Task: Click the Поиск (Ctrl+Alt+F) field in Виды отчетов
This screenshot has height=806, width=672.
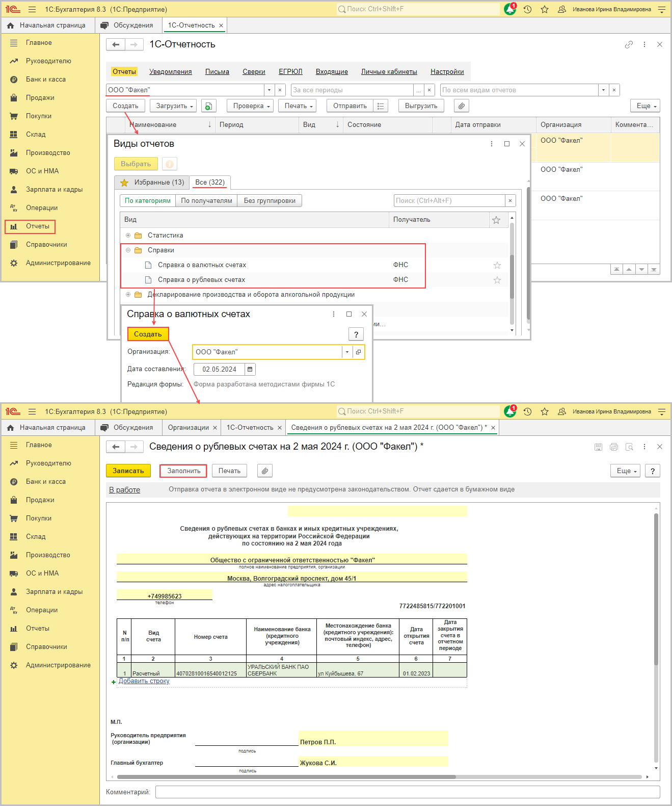Action: pyautogui.click(x=450, y=201)
